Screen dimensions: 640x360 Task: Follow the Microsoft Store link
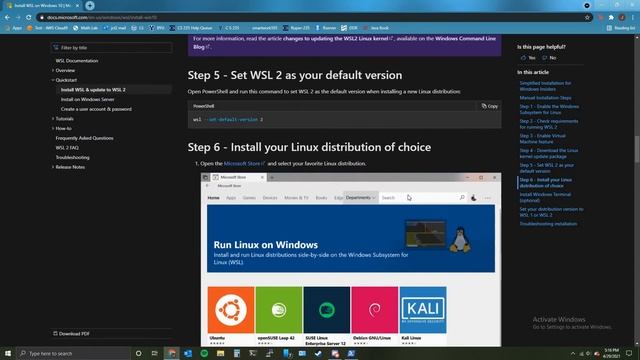(244, 163)
